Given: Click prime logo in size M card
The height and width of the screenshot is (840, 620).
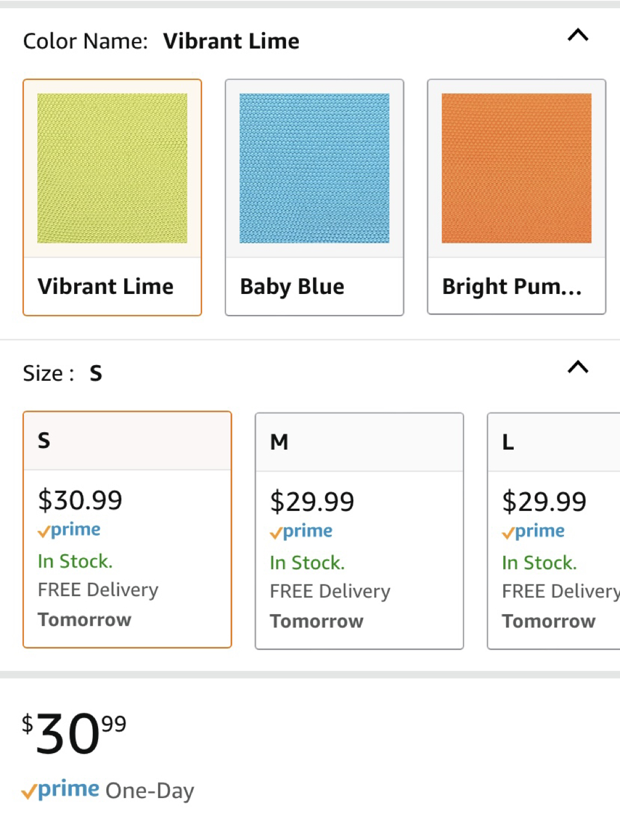Looking at the screenshot, I should click(x=301, y=531).
